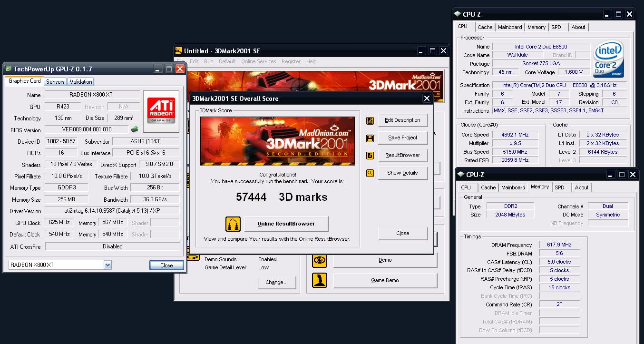Image resolution: width=644 pixels, height=344 pixels.
Task: Maximize the 3DMark2001 SE main window
Action: tap(432, 51)
